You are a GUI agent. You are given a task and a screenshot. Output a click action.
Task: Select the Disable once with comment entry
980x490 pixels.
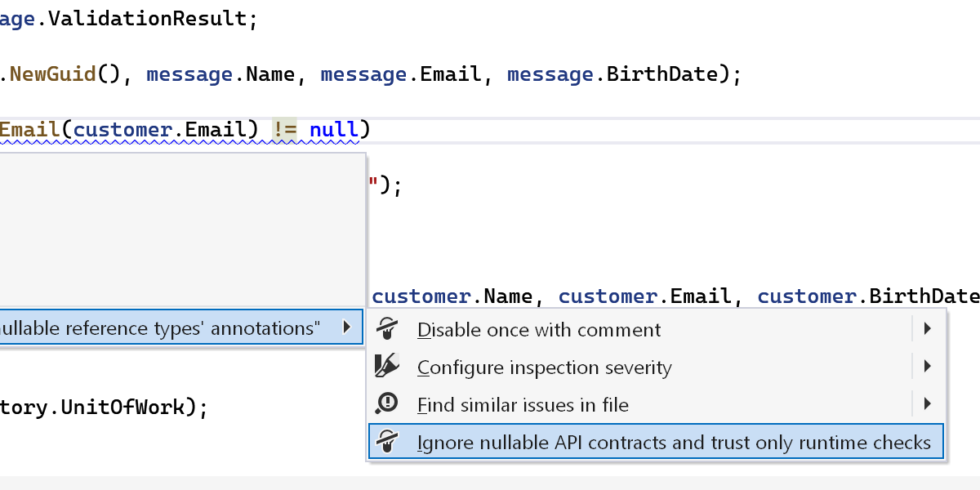539,330
